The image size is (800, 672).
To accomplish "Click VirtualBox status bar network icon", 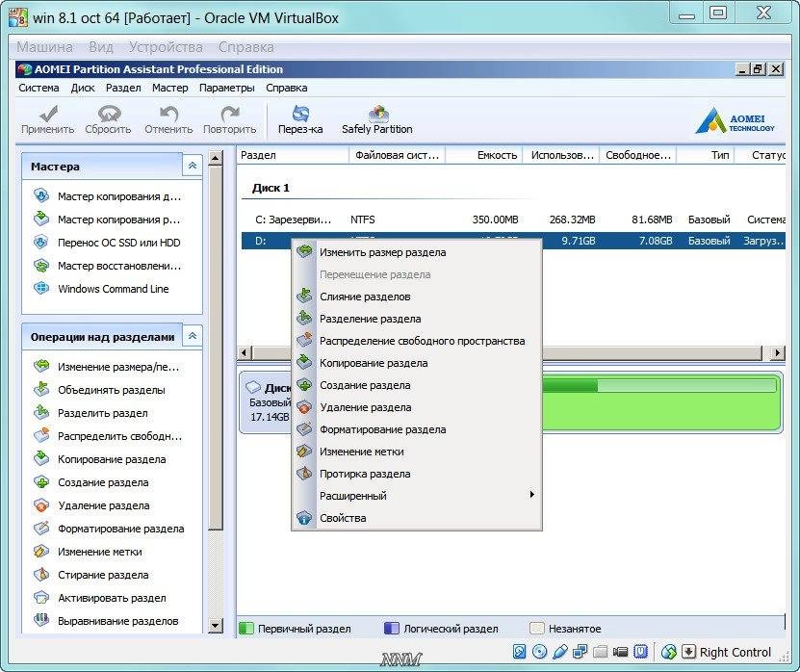I will [x=581, y=652].
